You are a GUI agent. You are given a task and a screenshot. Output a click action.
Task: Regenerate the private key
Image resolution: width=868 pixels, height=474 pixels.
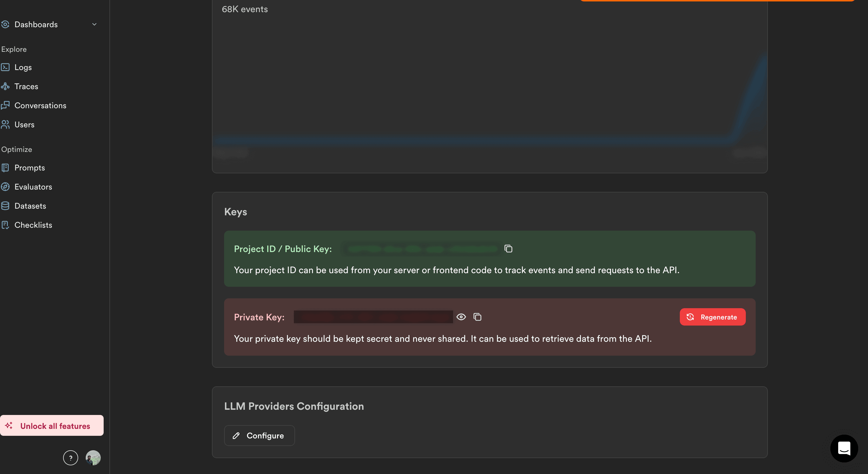[712, 317]
